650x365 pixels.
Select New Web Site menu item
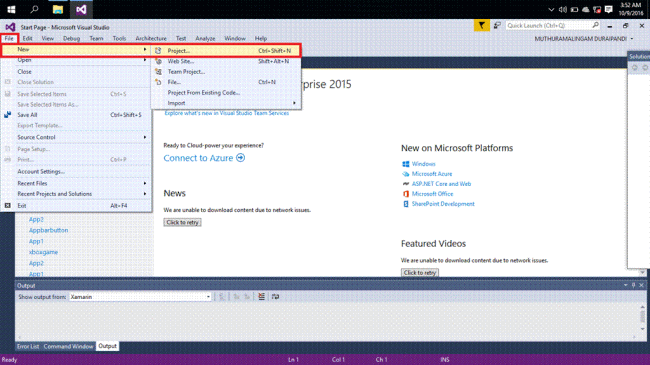[226, 61]
